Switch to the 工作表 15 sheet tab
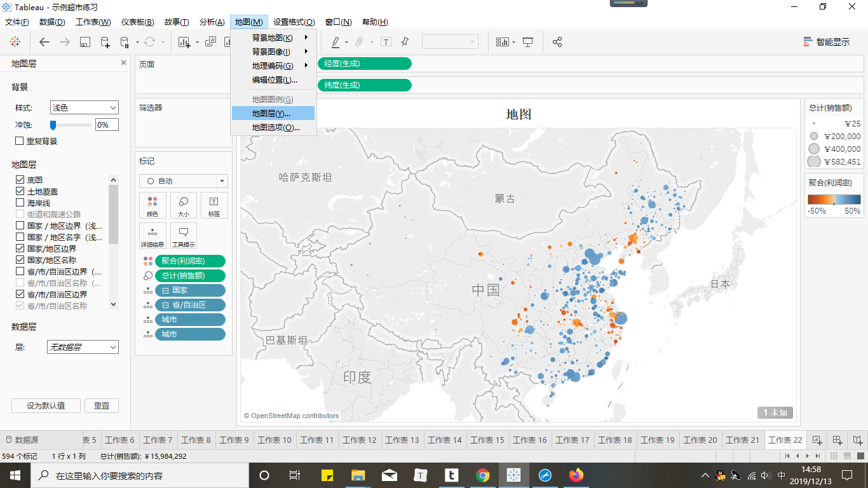The image size is (868, 488). pyautogui.click(x=487, y=440)
